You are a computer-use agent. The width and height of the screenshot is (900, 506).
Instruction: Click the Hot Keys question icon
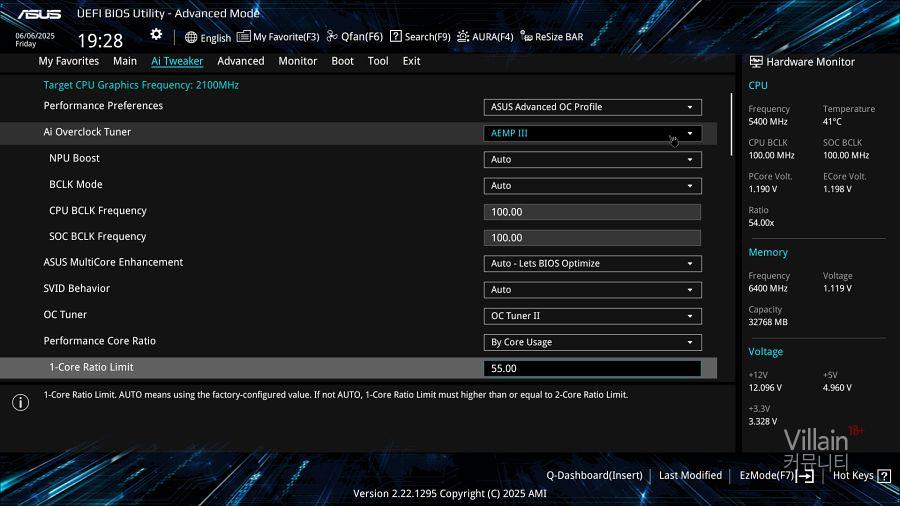[884, 476]
